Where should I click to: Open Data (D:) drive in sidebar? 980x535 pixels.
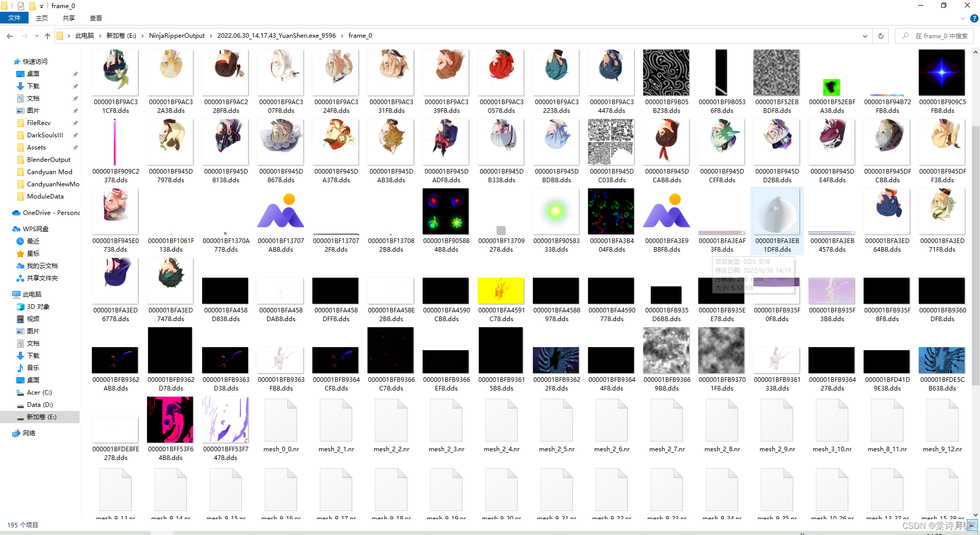pyautogui.click(x=39, y=404)
